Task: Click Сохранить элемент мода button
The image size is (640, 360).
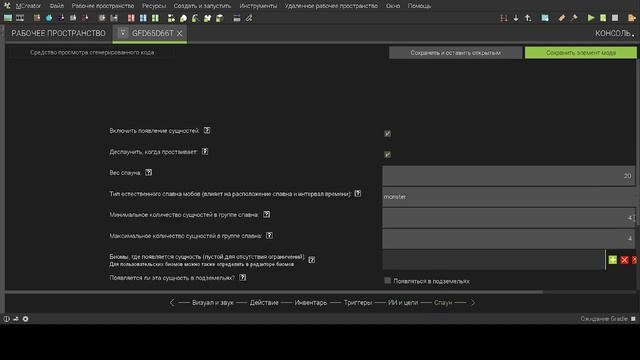Action: (581, 53)
